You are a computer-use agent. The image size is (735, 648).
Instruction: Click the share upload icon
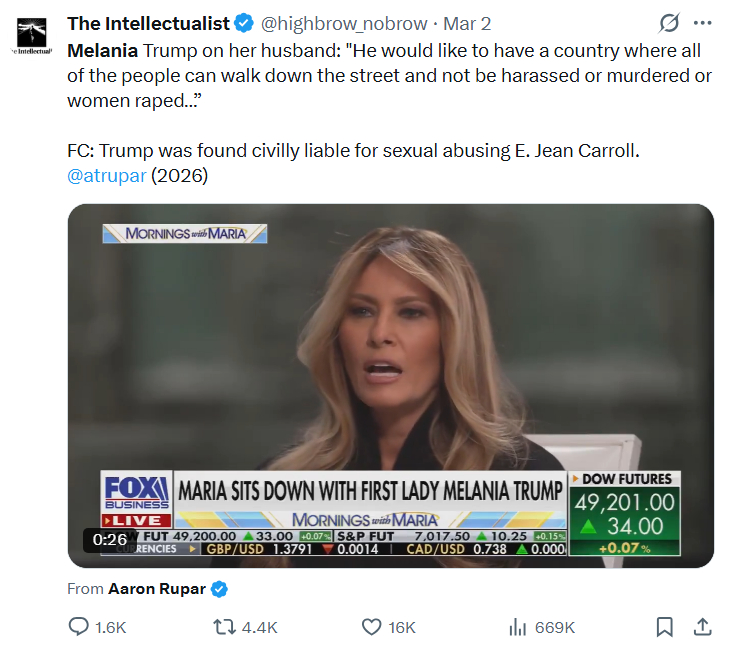point(702,627)
